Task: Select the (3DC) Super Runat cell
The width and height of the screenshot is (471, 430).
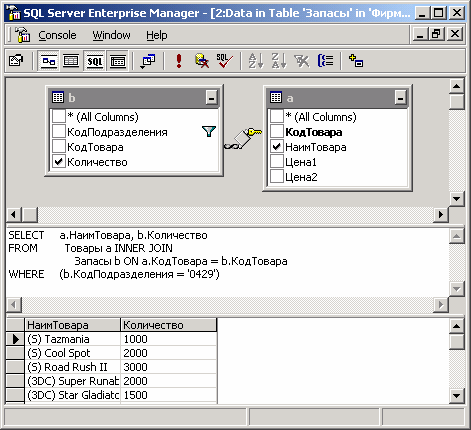Action: click(72, 381)
